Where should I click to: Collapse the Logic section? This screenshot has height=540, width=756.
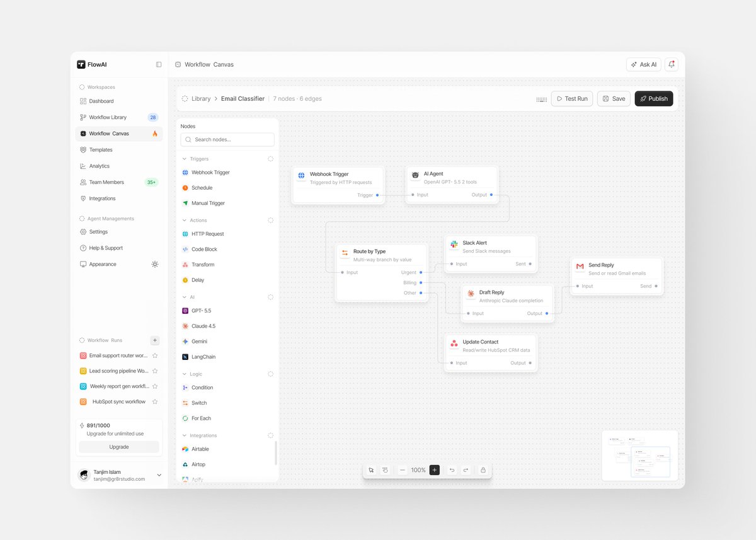[185, 374]
